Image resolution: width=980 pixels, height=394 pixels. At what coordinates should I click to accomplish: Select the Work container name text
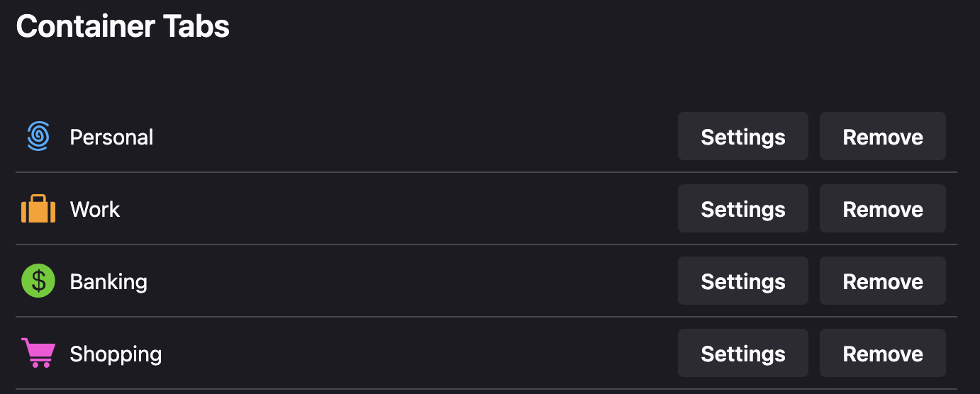point(95,209)
